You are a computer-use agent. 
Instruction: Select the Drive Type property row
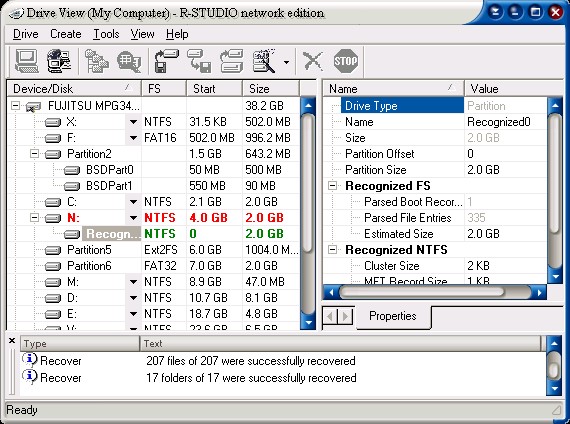435,106
